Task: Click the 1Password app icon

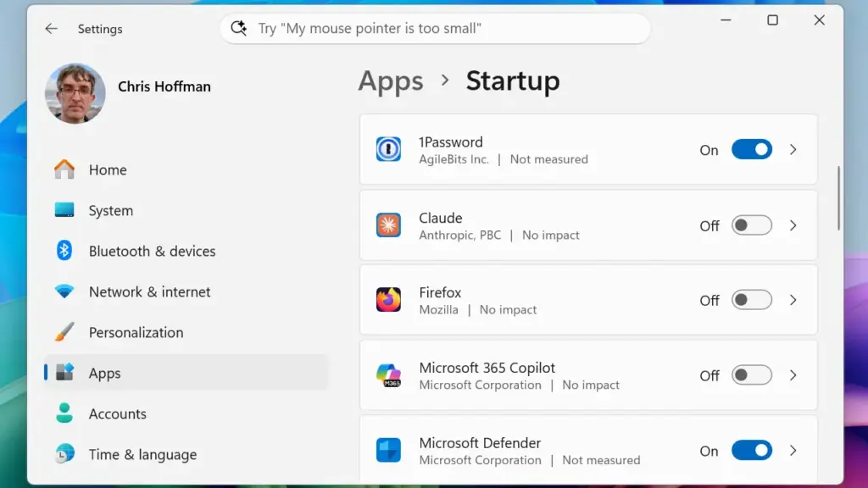Action: coord(388,149)
